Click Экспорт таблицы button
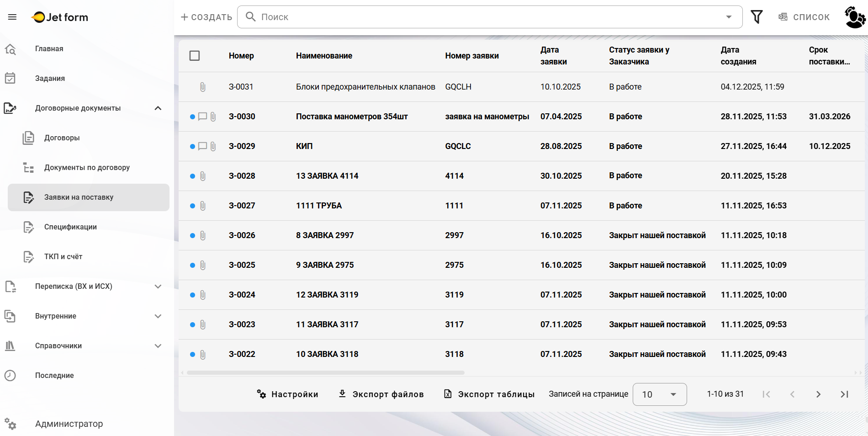The height and width of the screenshot is (436, 868). (489, 394)
